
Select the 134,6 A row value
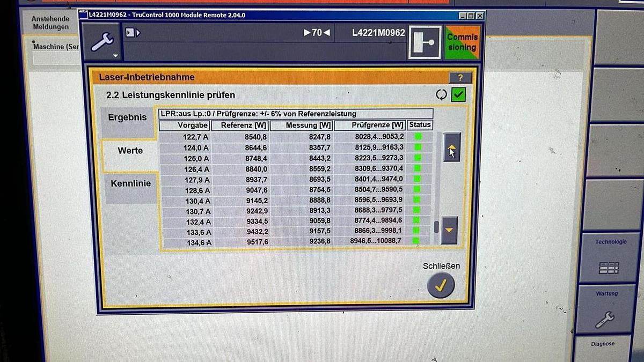coord(199,243)
